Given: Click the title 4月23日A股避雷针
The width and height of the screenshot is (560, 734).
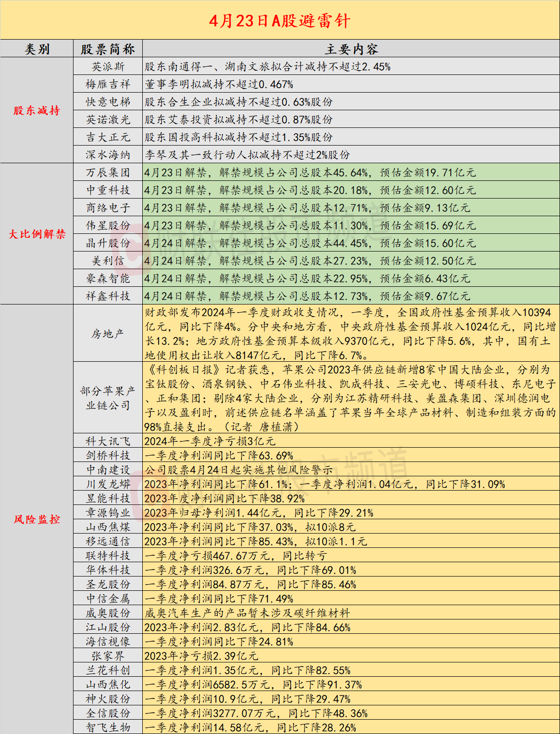Looking at the screenshot, I should tap(280, 21).
